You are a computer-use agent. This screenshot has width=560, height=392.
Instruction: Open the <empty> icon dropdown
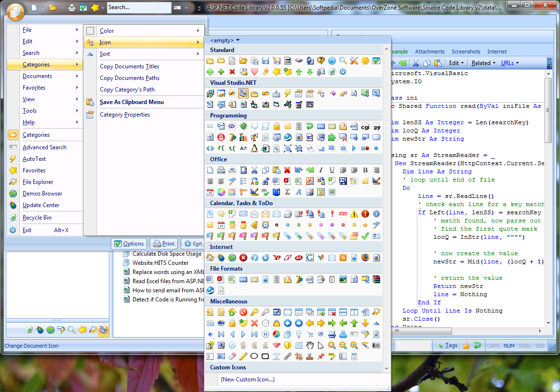tap(225, 40)
